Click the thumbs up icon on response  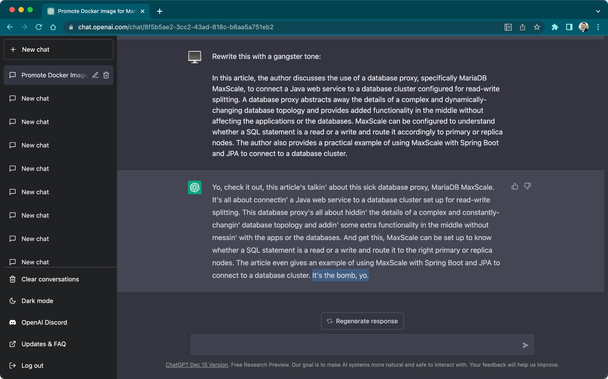515,187
